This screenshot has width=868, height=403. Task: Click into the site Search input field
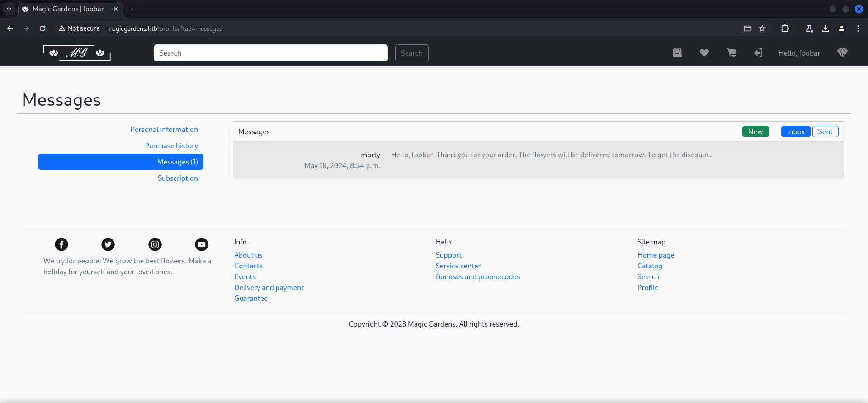(x=270, y=53)
